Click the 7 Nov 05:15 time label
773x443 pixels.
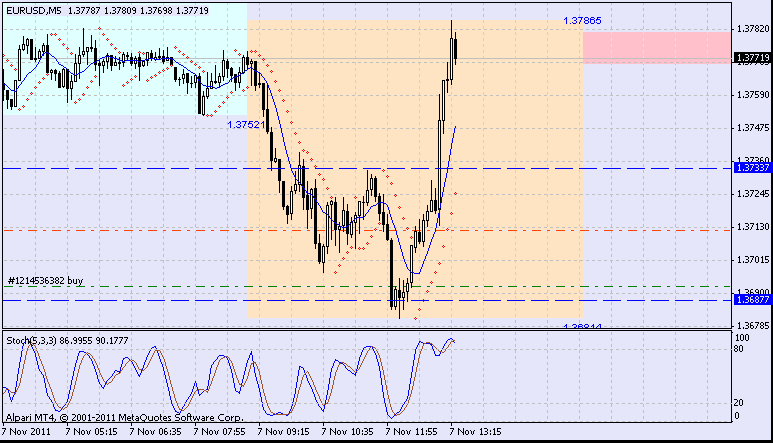point(91,432)
